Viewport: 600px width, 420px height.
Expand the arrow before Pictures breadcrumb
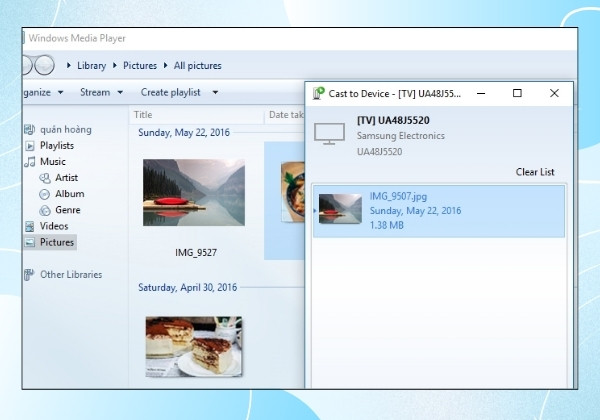(x=115, y=65)
